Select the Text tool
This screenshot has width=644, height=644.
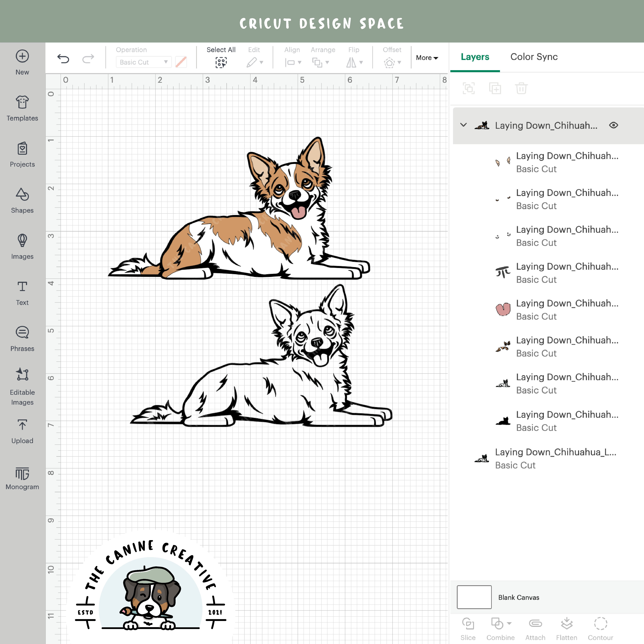coord(22,292)
